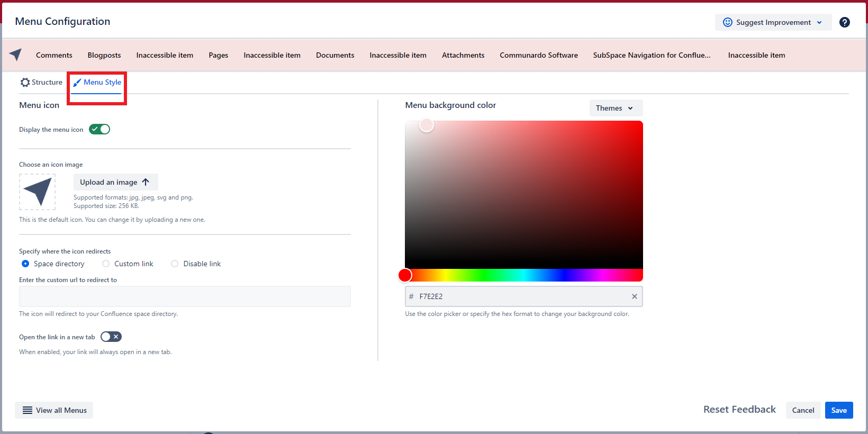The image size is (868, 434).
Task: Open the Themes dropdown
Action: pos(616,108)
